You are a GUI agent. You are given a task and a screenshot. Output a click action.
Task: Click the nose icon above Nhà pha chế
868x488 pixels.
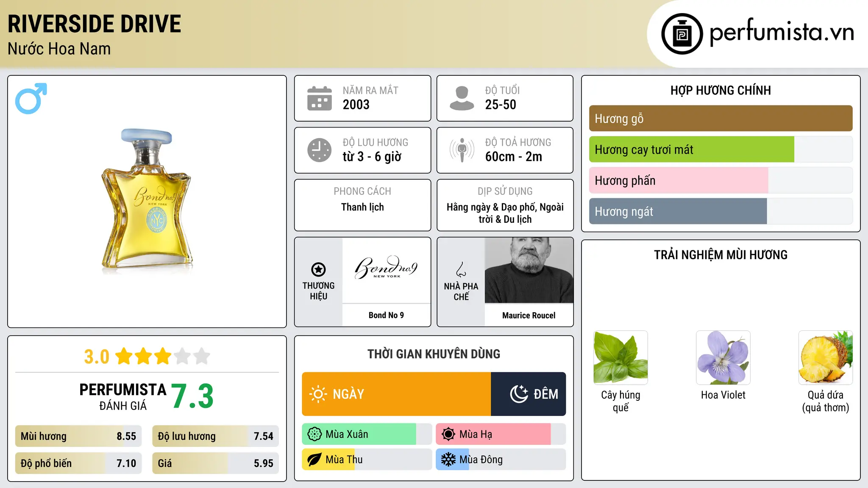click(x=461, y=269)
